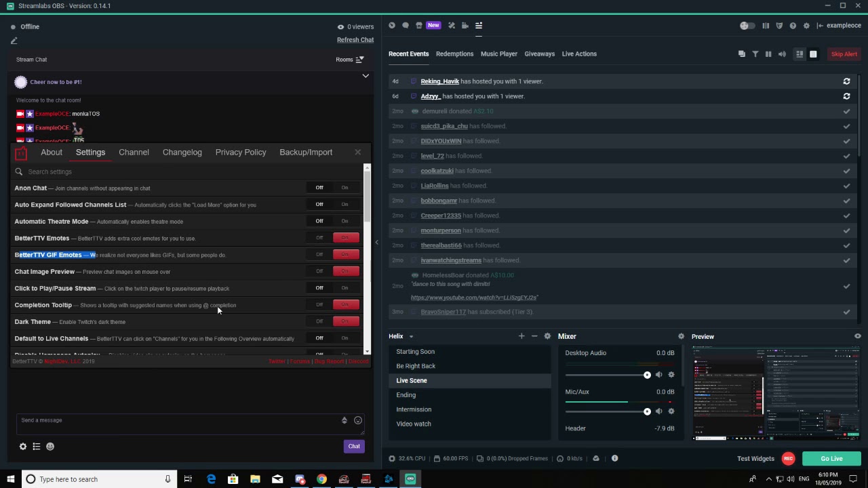Remove selected scene with minus icon
Screen dimensions: 868x488
[534, 336]
